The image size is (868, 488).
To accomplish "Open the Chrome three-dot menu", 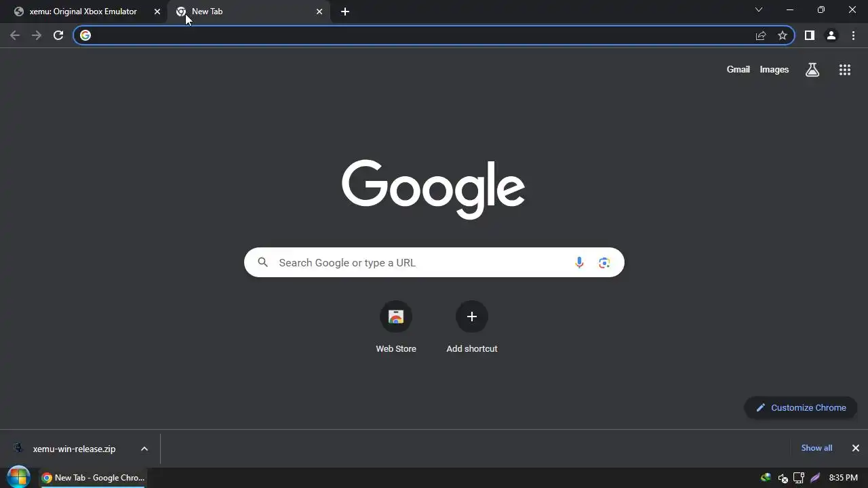I will click(853, 35).
